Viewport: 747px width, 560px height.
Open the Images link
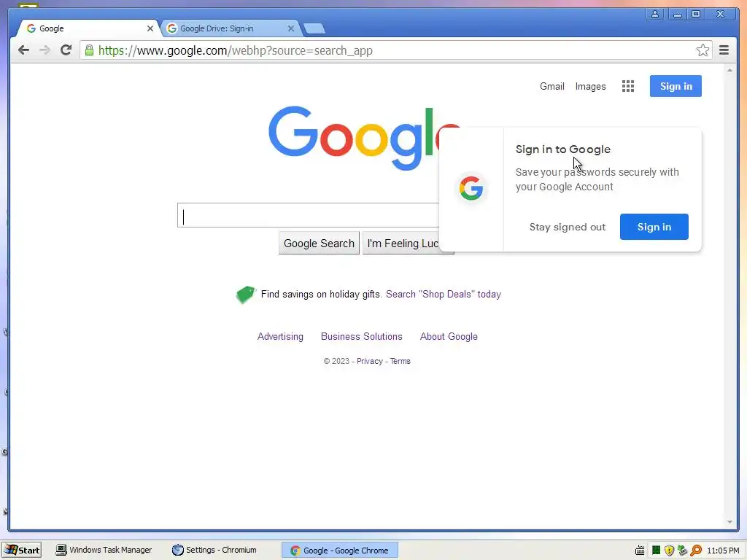coord(590,86)
